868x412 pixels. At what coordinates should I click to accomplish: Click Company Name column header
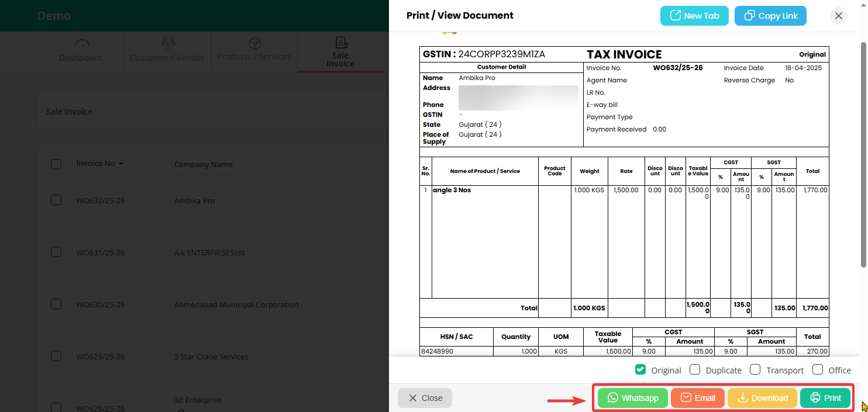point(204,164)
